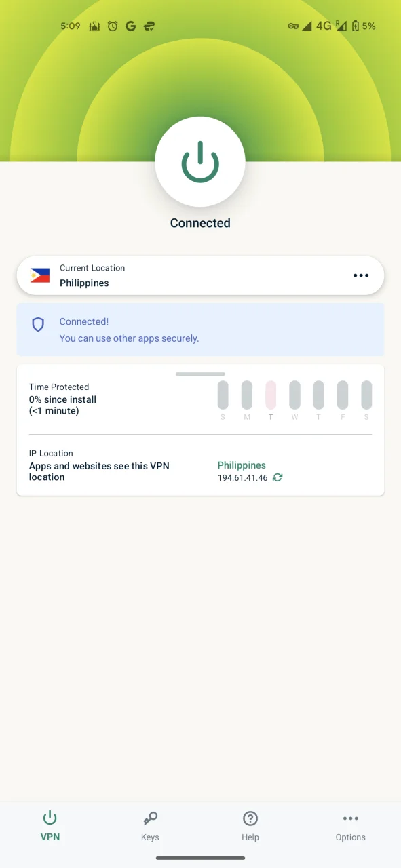
Task: Switch to the Keys tab
Action: tap(150, 827)
